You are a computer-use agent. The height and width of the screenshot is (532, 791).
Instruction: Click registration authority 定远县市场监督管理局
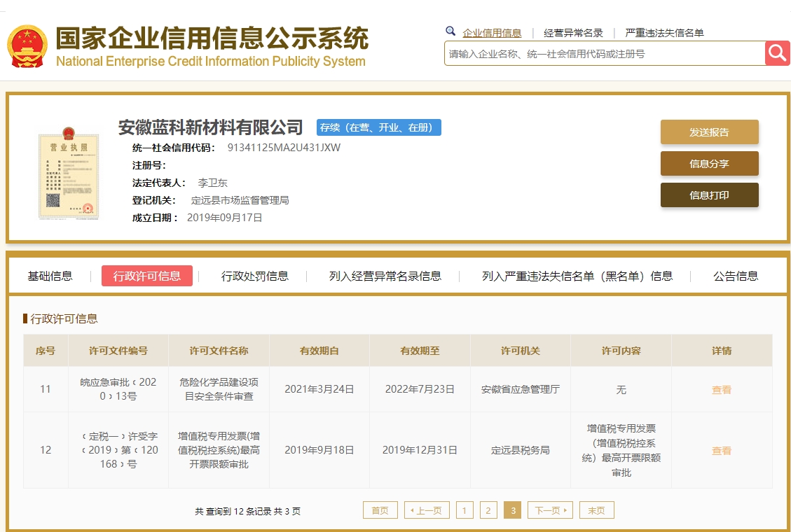pos(240,200)
